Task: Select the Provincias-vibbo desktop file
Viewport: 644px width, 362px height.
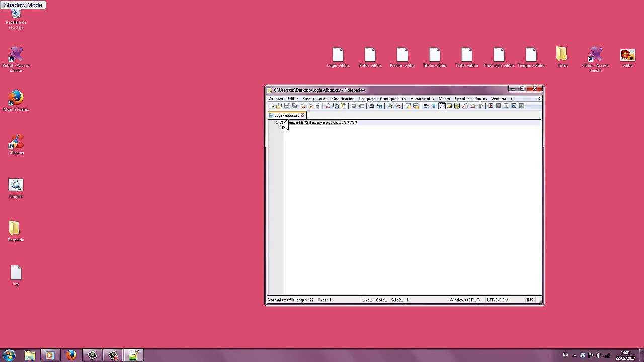Action: (x=499, y=57)
